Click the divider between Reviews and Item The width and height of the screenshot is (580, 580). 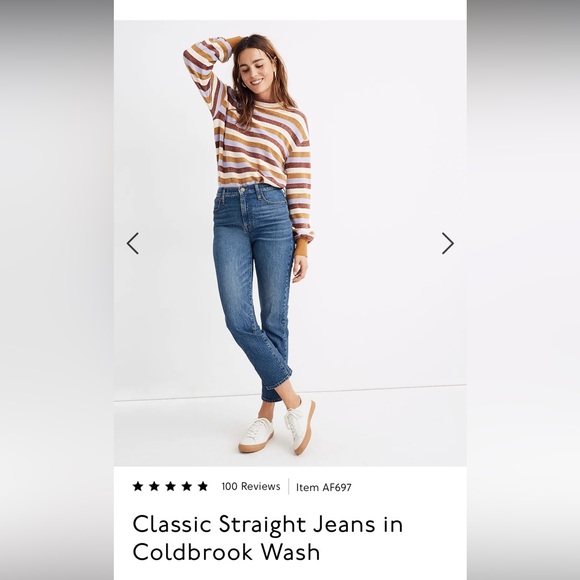[289, 487]
